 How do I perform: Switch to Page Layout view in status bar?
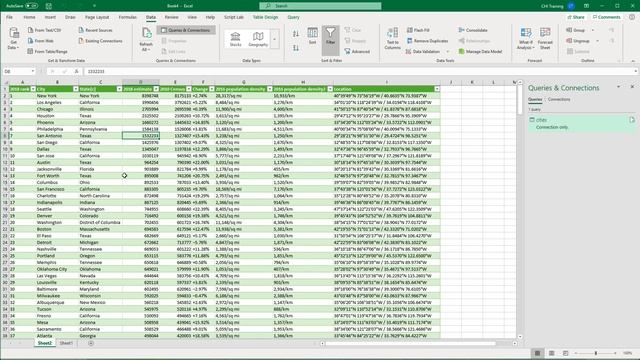(551, 353)
